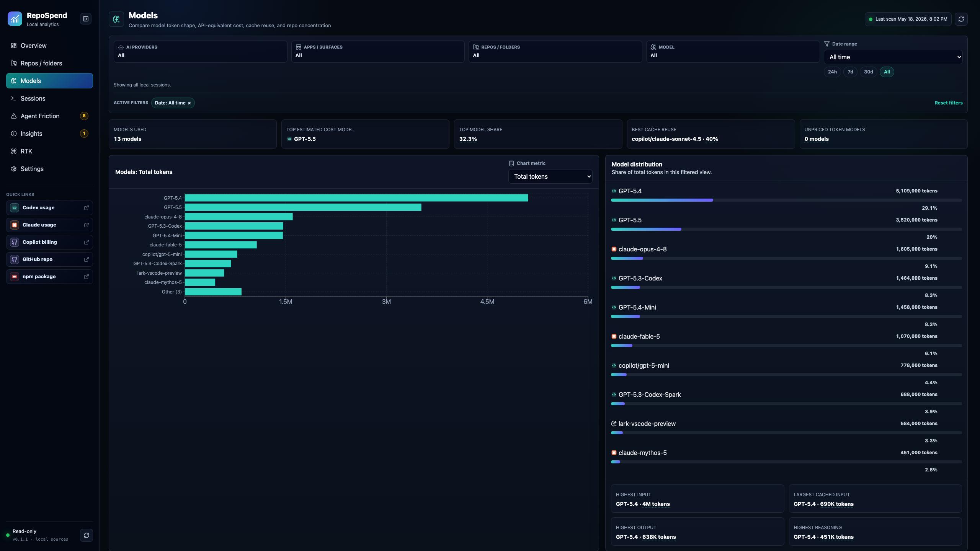Open the Codex usage quick link
The width and height of the screenshot is (980, 551).
49,208
